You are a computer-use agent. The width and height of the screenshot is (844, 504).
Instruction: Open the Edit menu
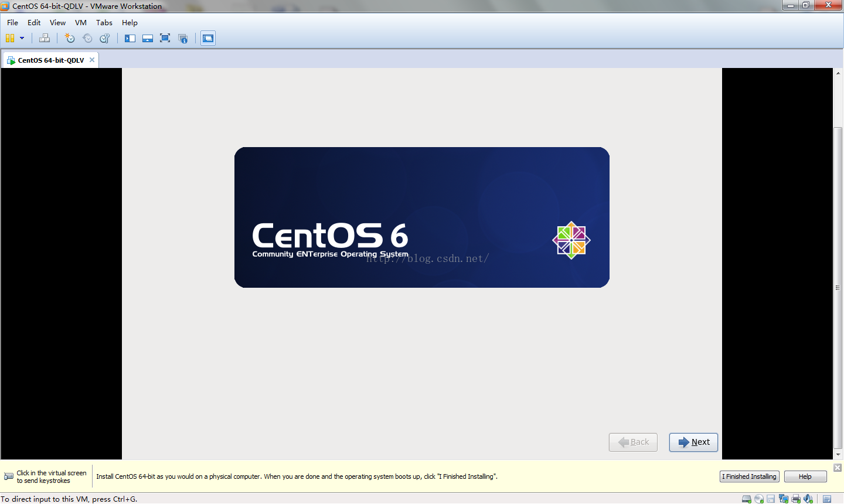coord(34,22)
